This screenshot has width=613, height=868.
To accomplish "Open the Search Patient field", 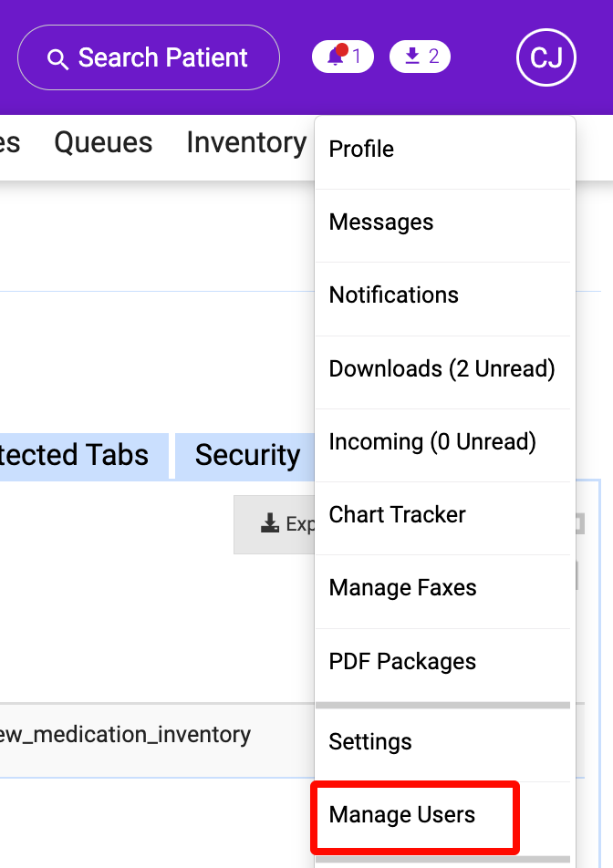I will [x=148, y=58].
